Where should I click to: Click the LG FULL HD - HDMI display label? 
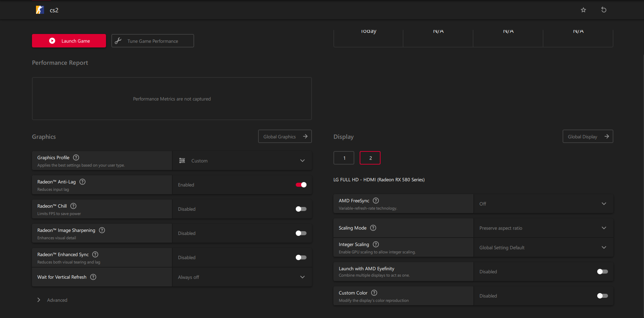[379, 180]
